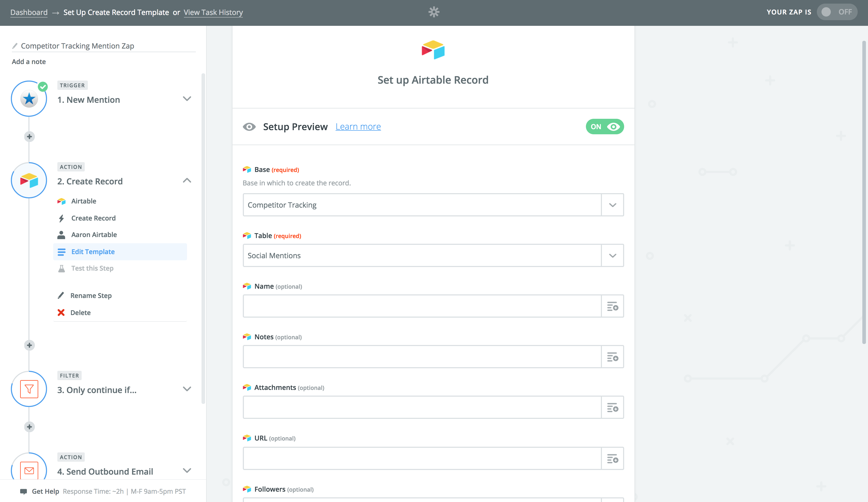
Task: Turn the zap on with the OFF switch
Action: (x=837, y=12)
